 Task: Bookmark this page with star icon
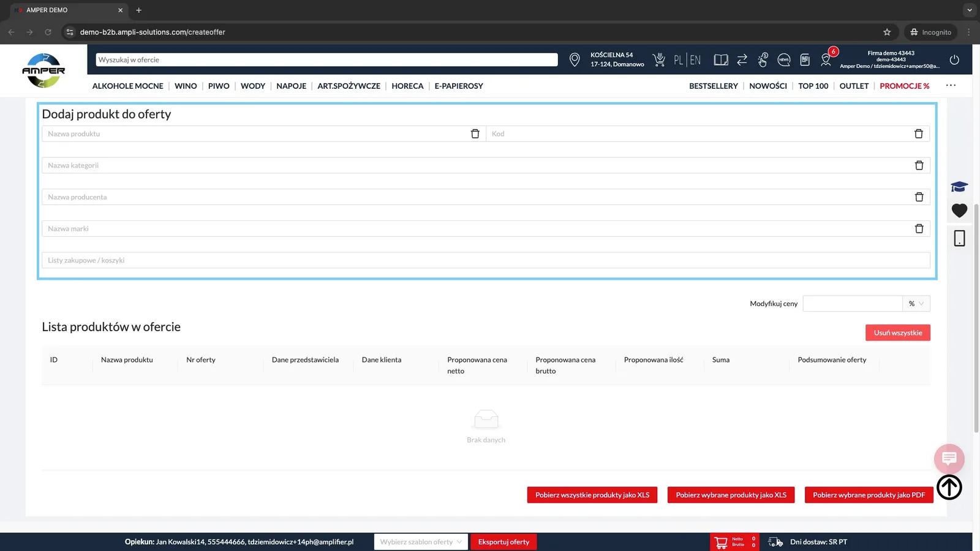(887, 32)
